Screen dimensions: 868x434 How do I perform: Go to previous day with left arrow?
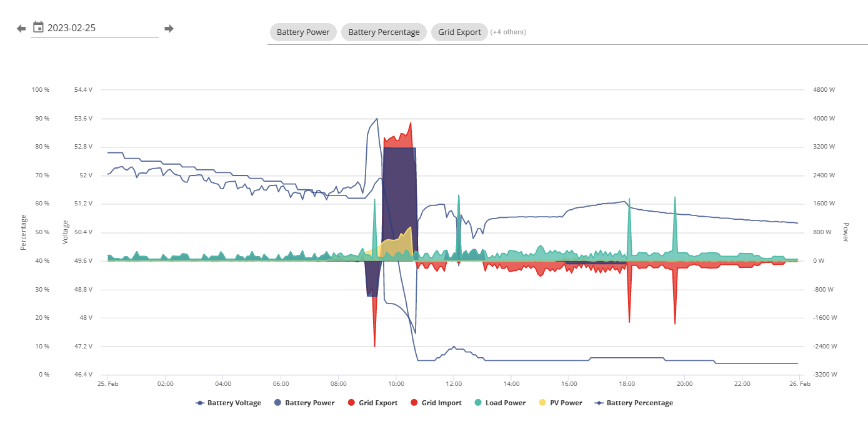pos(21,29)
